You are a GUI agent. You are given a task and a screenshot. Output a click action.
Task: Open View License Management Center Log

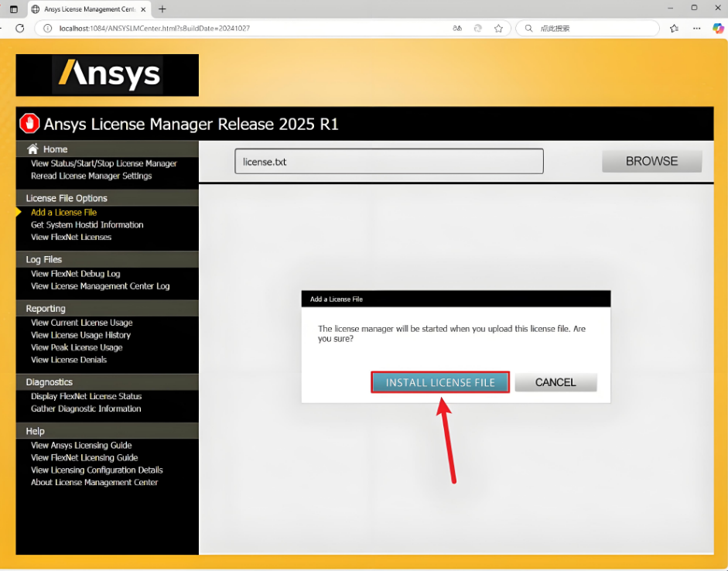pyautogui.click(x=101, y=286)
